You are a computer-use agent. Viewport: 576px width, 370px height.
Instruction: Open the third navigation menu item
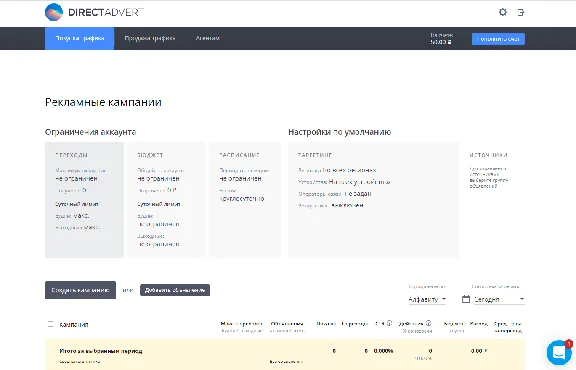tap(208, 38)
